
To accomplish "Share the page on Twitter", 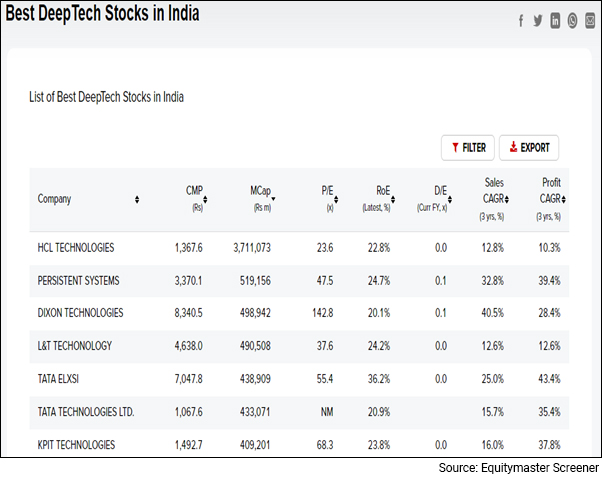I will (x=538, y=20).
